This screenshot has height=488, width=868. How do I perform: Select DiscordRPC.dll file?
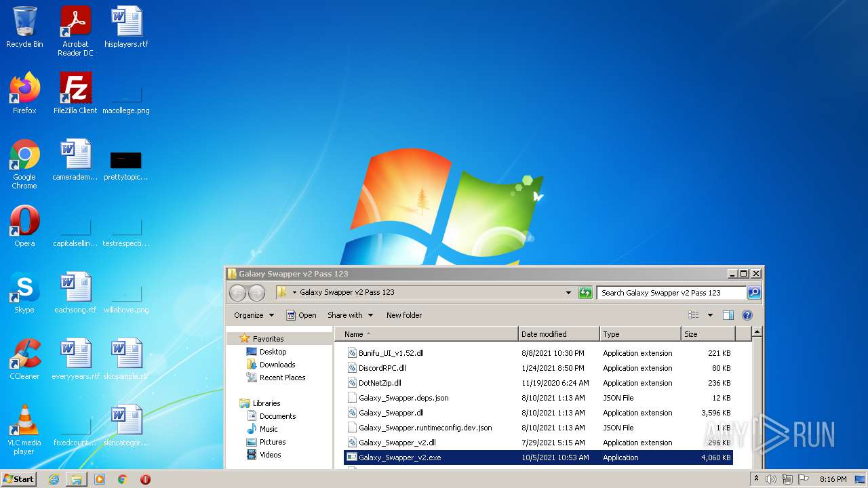click(x=538, y=368)
